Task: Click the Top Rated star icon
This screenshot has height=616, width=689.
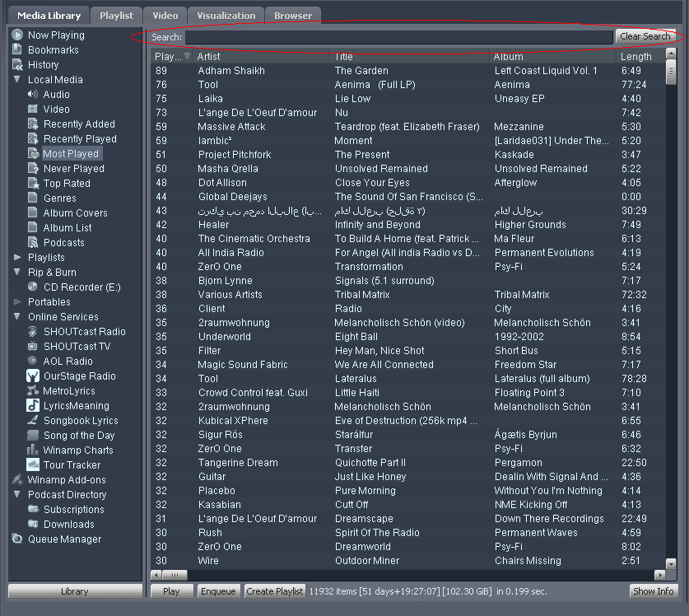Action: pos(34,183)
